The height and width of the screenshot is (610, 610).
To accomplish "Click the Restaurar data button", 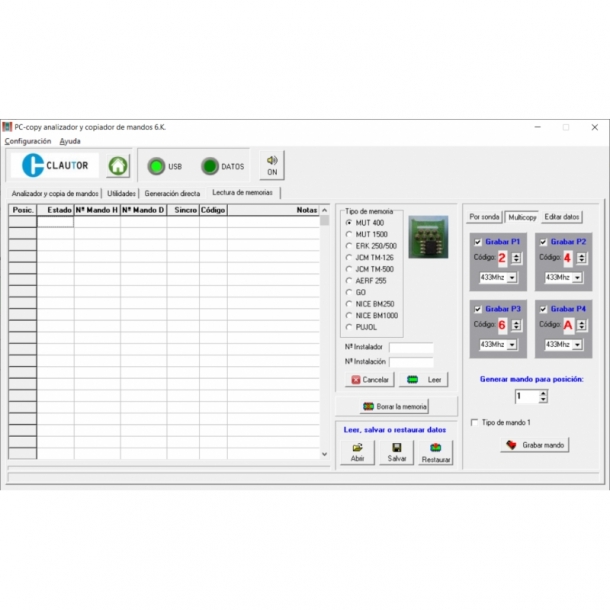I will 436,452.
